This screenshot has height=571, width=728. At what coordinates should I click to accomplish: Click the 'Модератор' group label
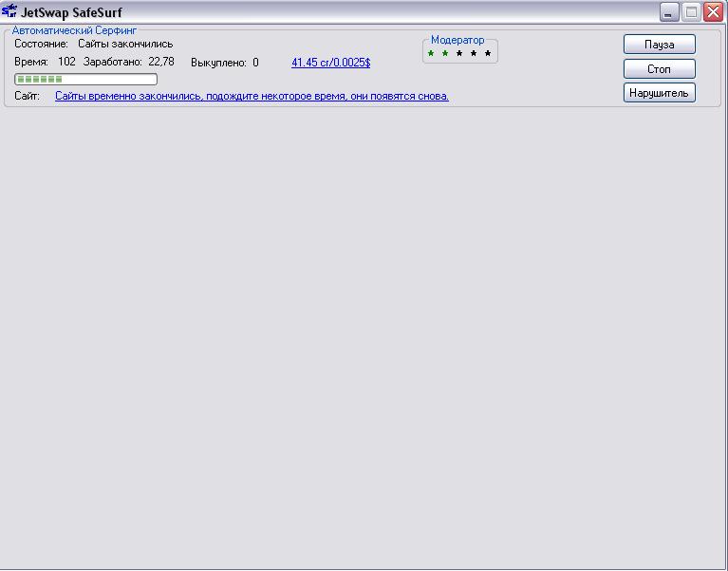(x=457, y=40)
